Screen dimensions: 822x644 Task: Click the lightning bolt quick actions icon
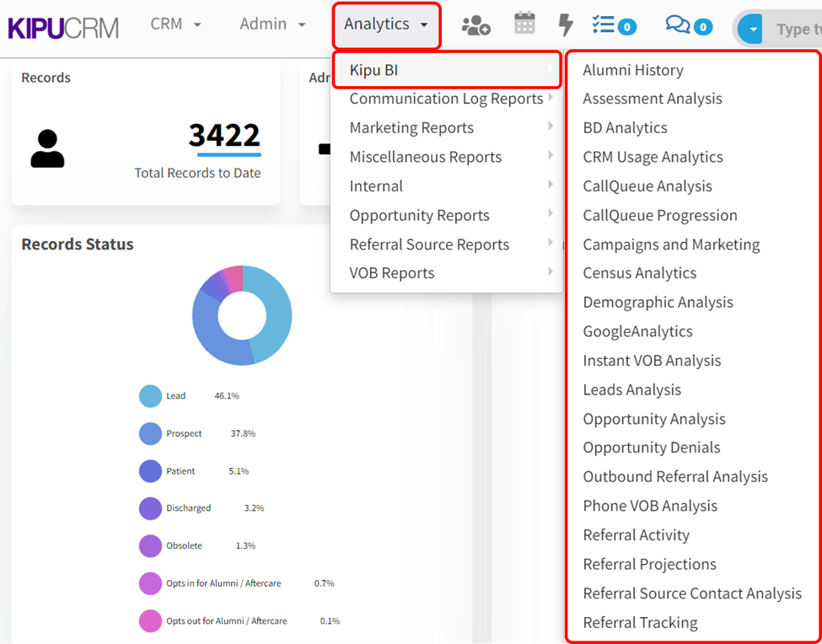tap(566, 25)
